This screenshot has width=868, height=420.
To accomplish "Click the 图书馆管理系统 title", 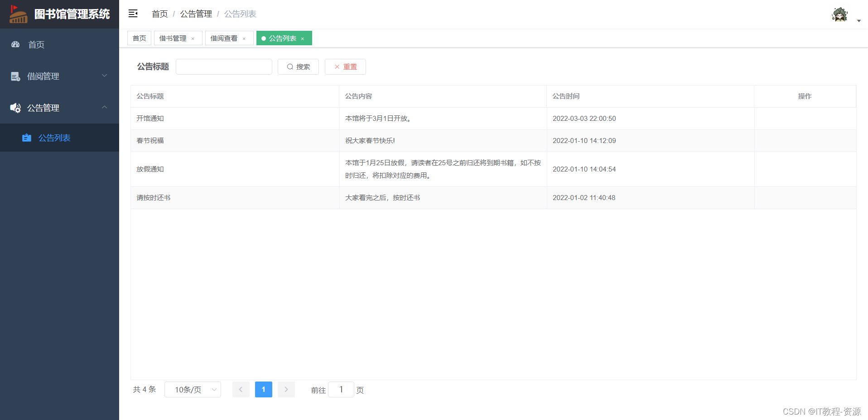I will click(72, 14).
